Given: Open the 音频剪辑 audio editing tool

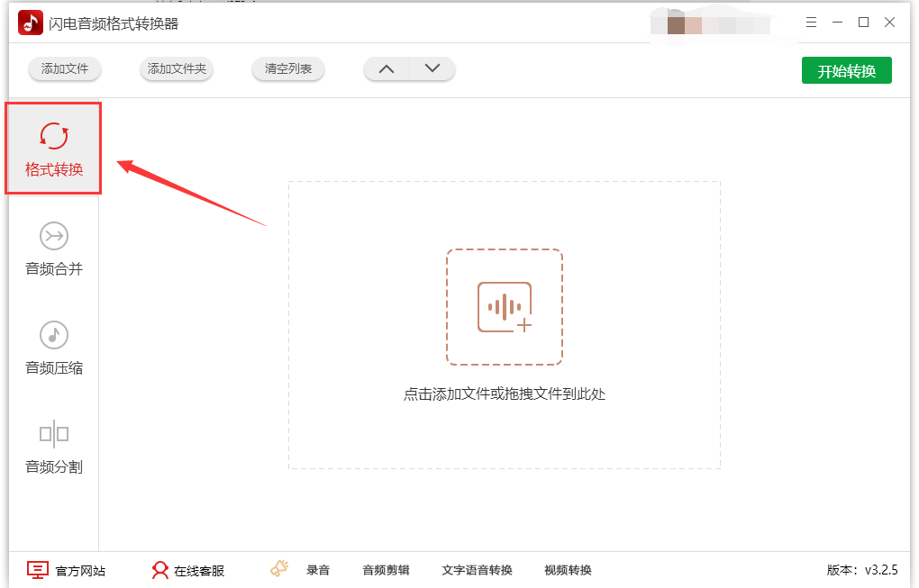Looking at the screenshot, I should tap(386, 570).
